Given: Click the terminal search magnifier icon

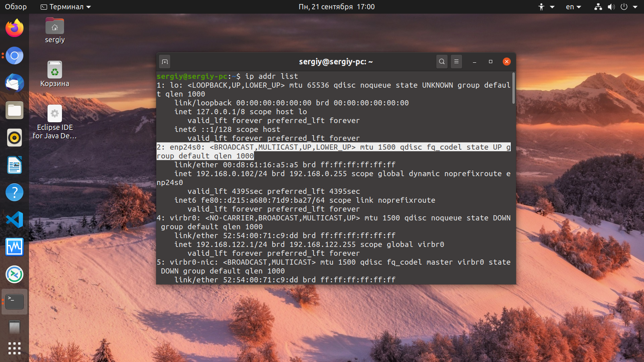Looking at the screenshot, I should (x=442, y=62).
